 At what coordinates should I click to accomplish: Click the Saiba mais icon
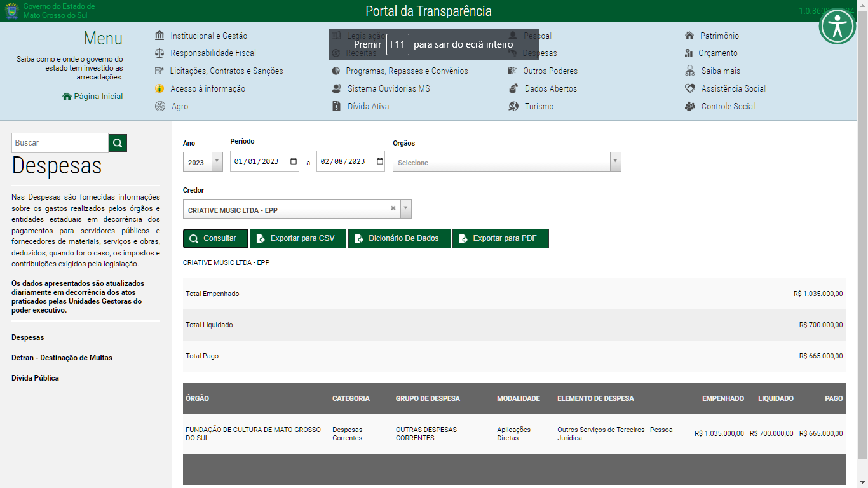[x=689, y=71]
